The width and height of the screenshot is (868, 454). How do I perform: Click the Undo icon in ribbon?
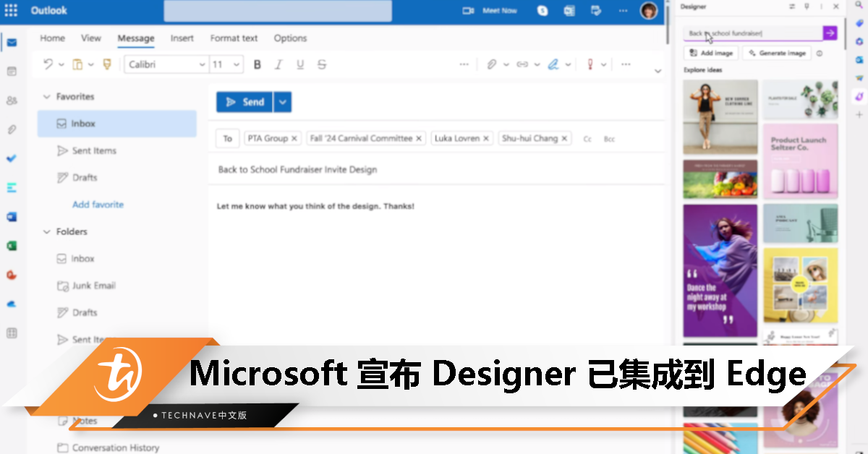[48, 64]
